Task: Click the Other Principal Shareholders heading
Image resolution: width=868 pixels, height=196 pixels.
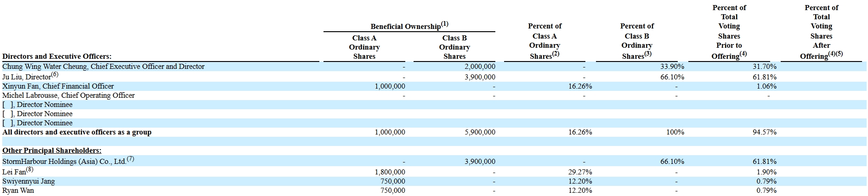Action: click(x=52, y=151)
